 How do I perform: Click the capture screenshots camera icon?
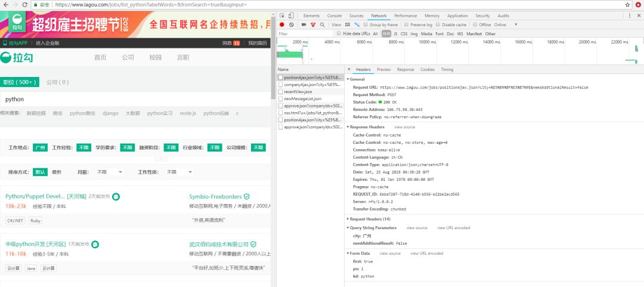[x=304, y=24]
